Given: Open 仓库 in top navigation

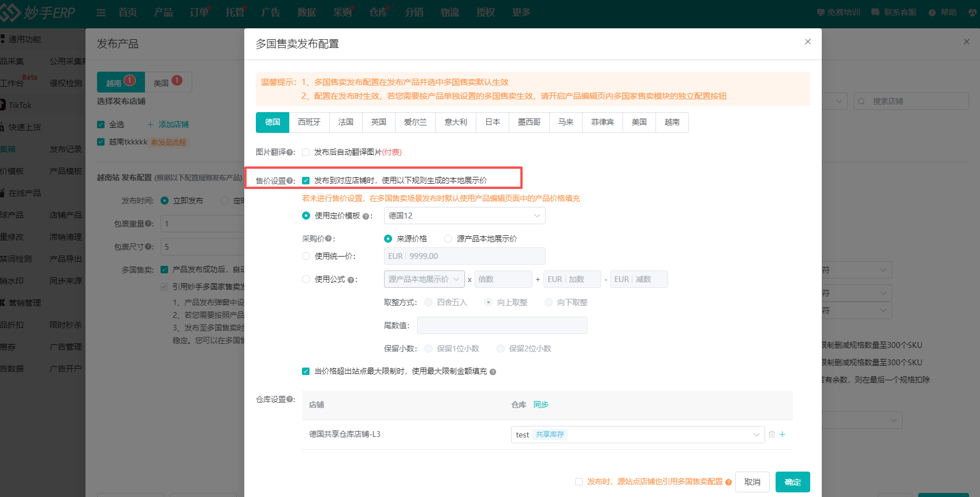Looking at the screenshot, I should pos(378,12).
